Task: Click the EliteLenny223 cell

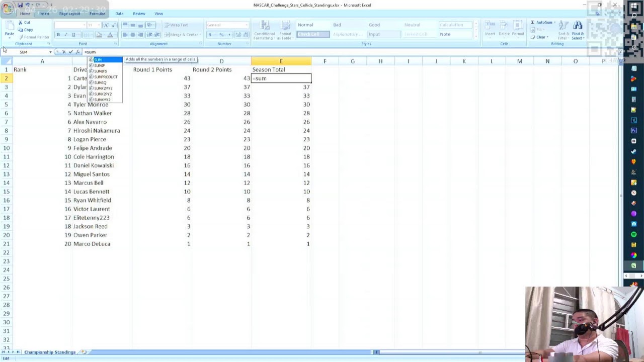Action: point(102,218)
